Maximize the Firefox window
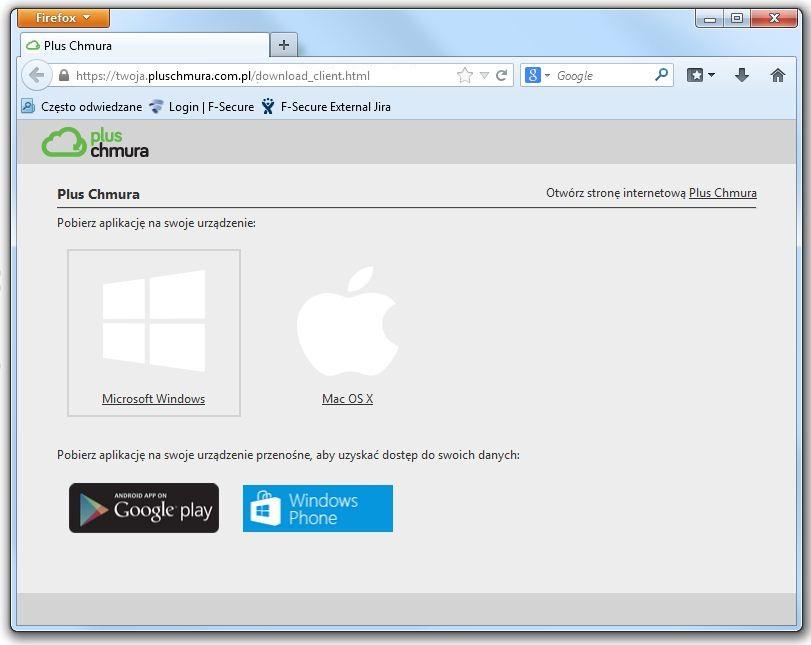The height and width of the screenshot is (645, 811). [737, 19]
